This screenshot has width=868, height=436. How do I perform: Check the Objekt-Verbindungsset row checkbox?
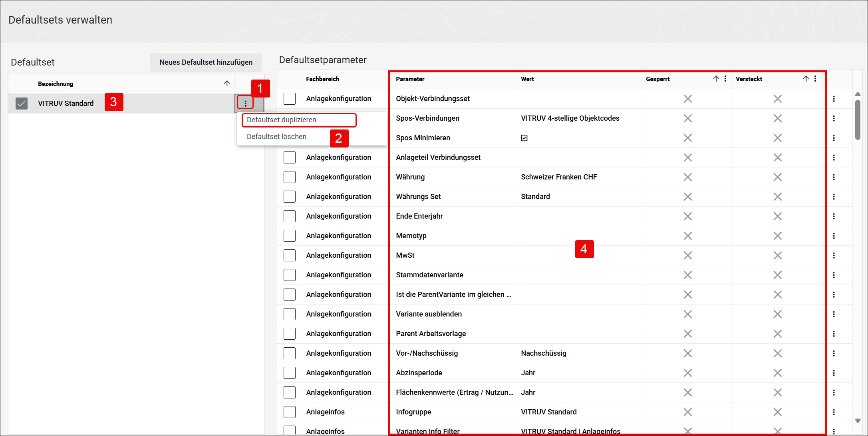(290, 99)
